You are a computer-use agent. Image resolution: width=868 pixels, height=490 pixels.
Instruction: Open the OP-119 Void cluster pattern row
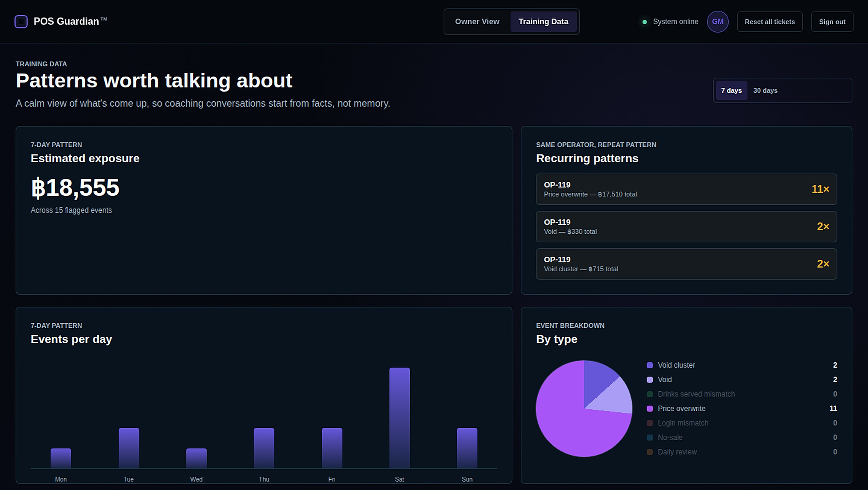pos(686,264)
